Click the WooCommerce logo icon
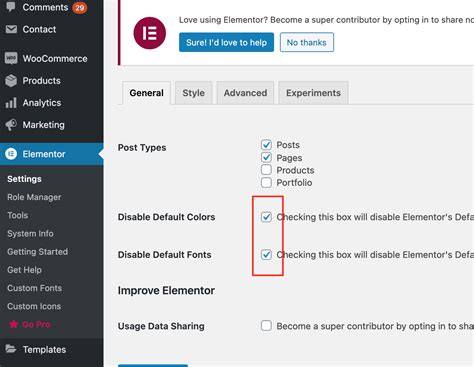 (x=11, y=58)
